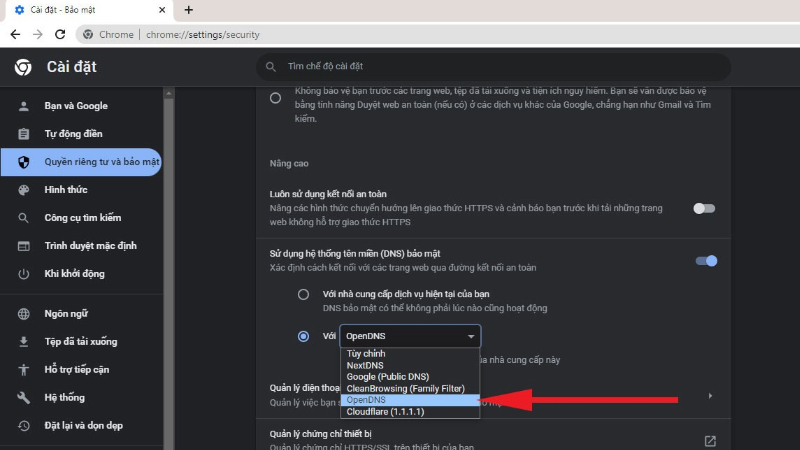Choose NextDNS from the DNS list
This screenshot has width=800, height=450.
point(410,365)
